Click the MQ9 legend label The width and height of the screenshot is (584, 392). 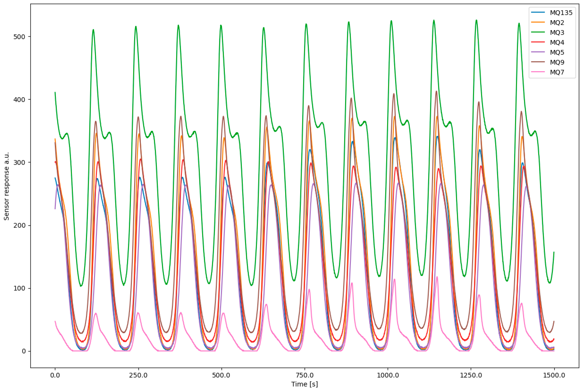pyautogui.click(x=557, y=62)
